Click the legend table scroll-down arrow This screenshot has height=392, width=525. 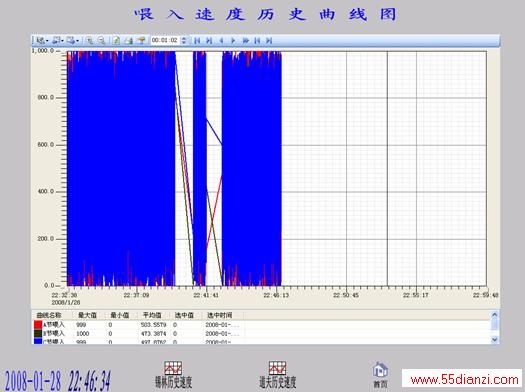coord(495,339)
